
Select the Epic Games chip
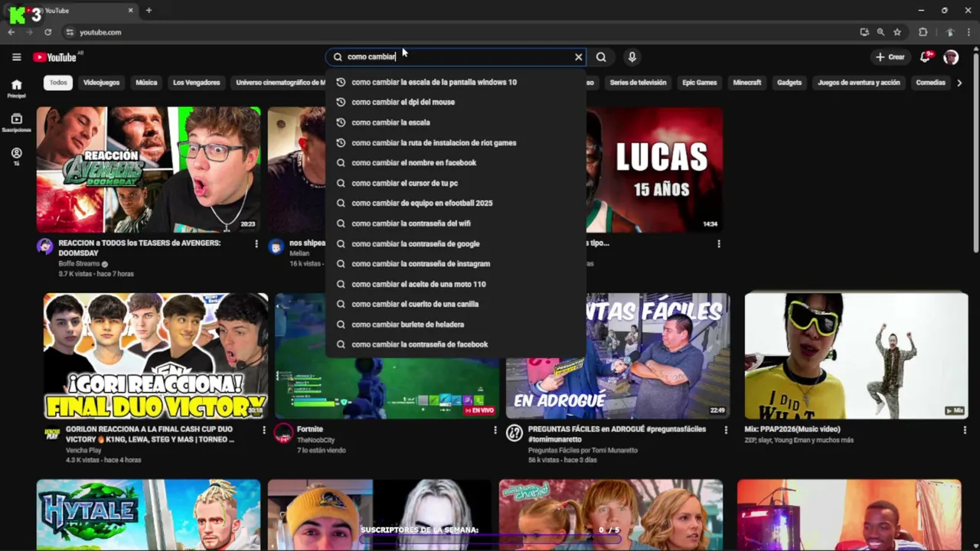[x=699, y=83]
